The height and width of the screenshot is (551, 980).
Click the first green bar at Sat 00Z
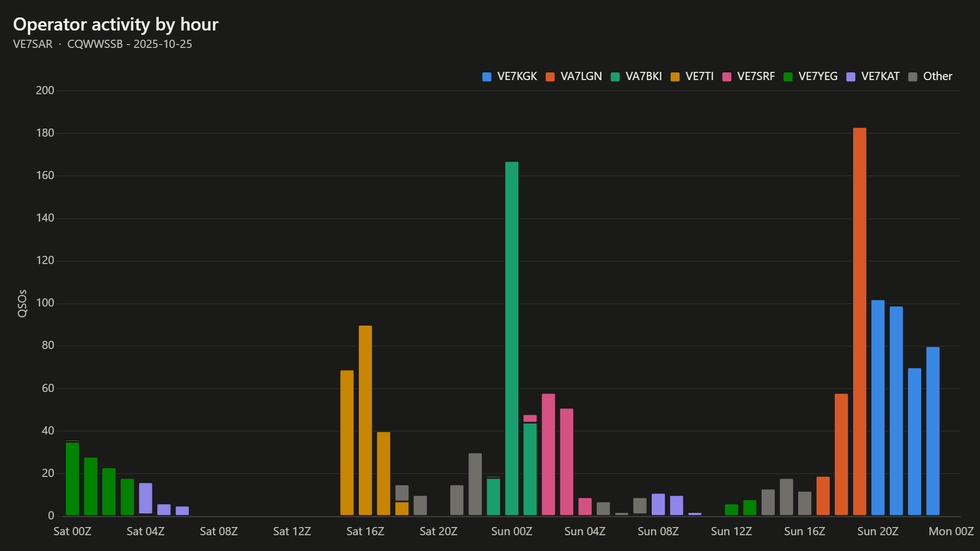point(72,479)
